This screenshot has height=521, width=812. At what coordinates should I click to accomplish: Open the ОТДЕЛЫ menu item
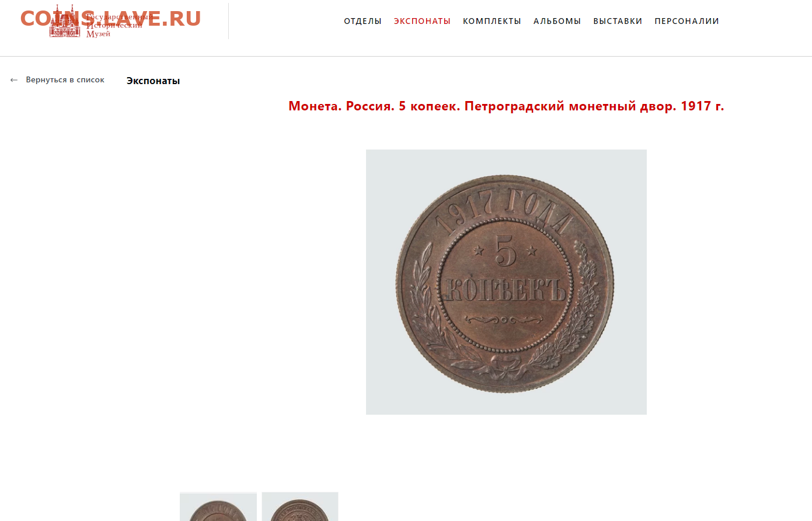(x=363, y=21)
